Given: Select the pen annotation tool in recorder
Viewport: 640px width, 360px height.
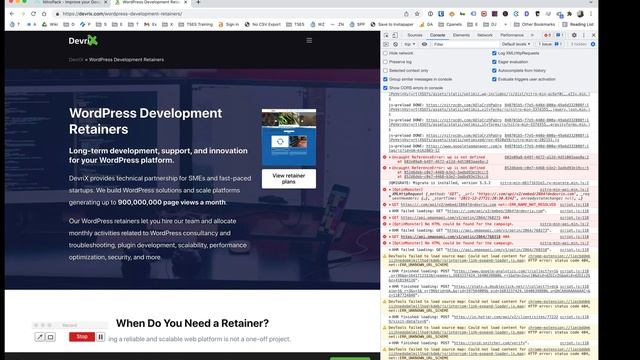Looking at the screenshot, I should pyautogui.click(x=40, y=337).
